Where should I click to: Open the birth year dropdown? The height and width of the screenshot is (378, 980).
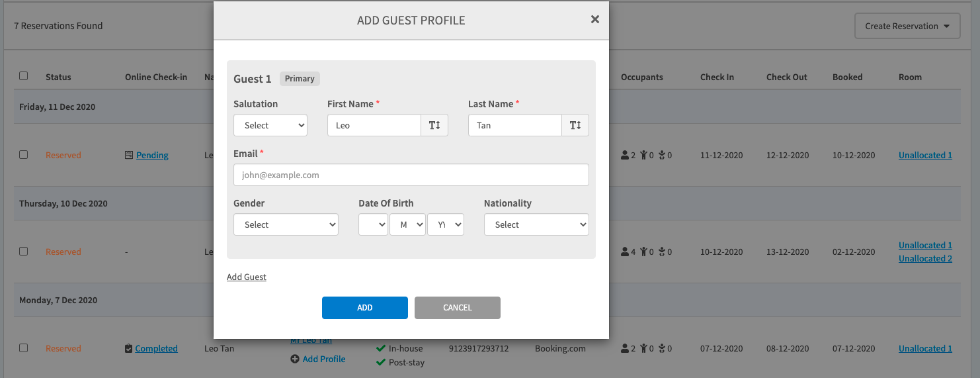coord(446,224)
